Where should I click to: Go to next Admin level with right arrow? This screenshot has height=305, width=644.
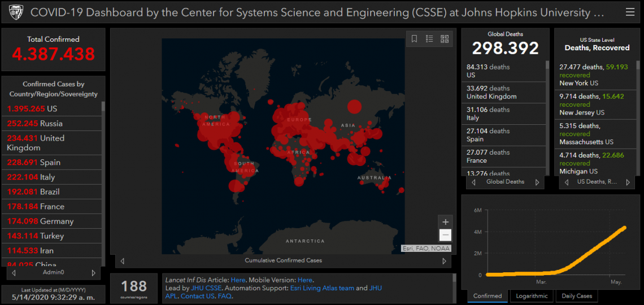[x=93, y=273]
